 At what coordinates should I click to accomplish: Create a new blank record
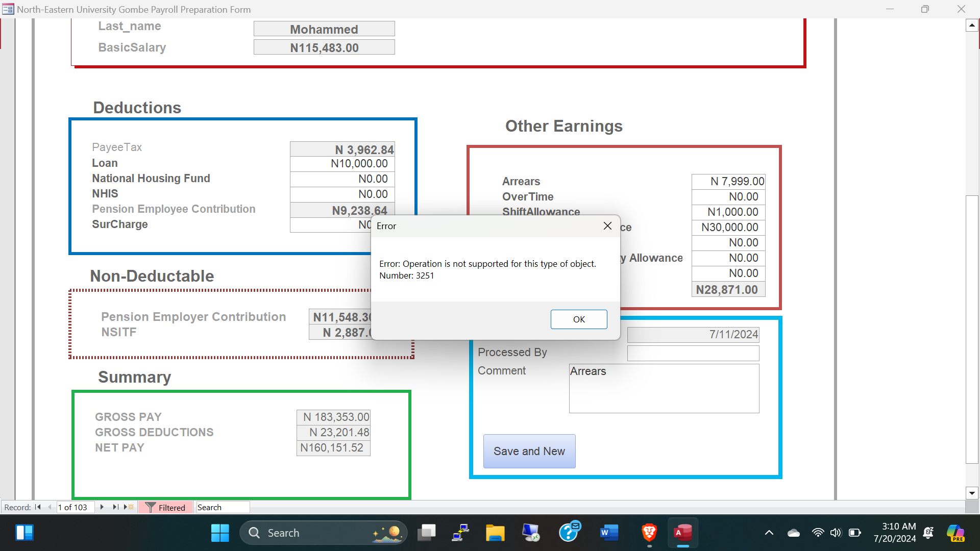pyautogui.click(x=129, y=507)
